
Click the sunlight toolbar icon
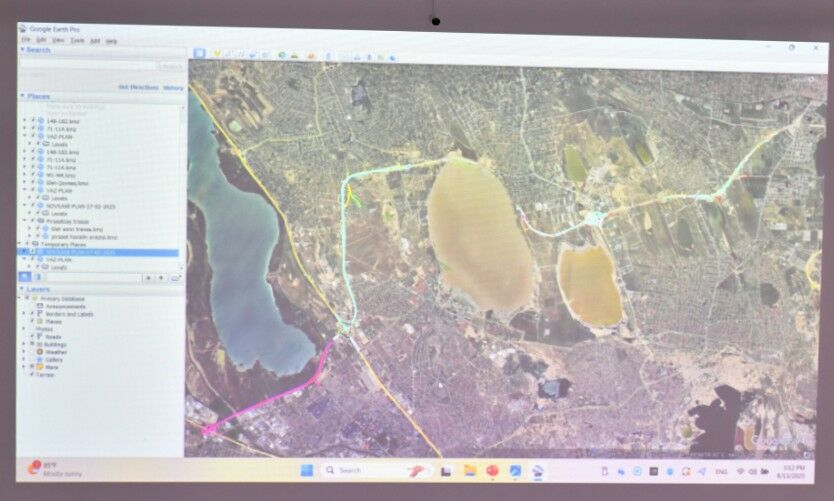[x=296, y=54]
